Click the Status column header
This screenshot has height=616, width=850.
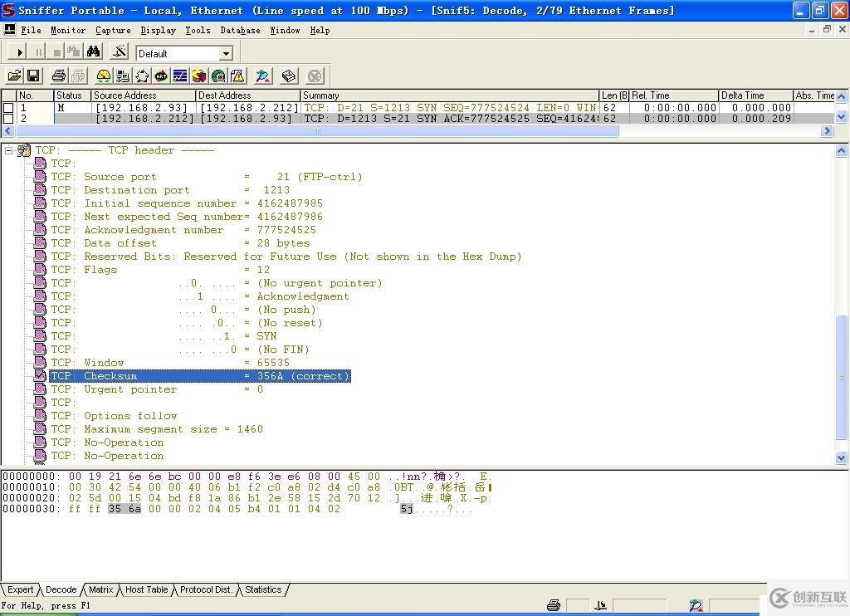coord(72,95)
